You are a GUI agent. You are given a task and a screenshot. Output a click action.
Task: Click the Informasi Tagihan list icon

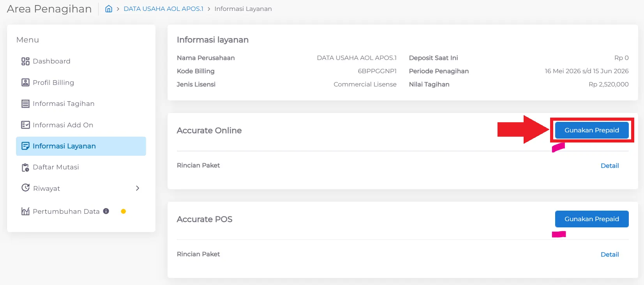(25, 104)
